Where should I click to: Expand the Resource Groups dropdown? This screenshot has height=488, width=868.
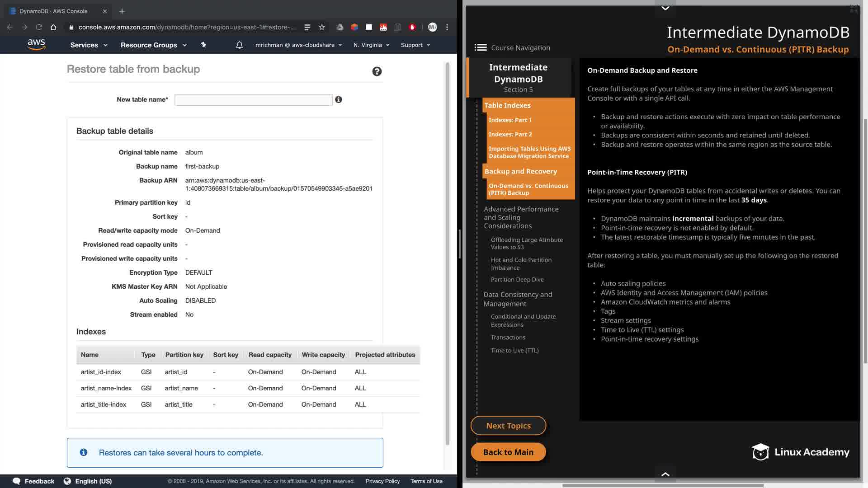coord(153,45)
